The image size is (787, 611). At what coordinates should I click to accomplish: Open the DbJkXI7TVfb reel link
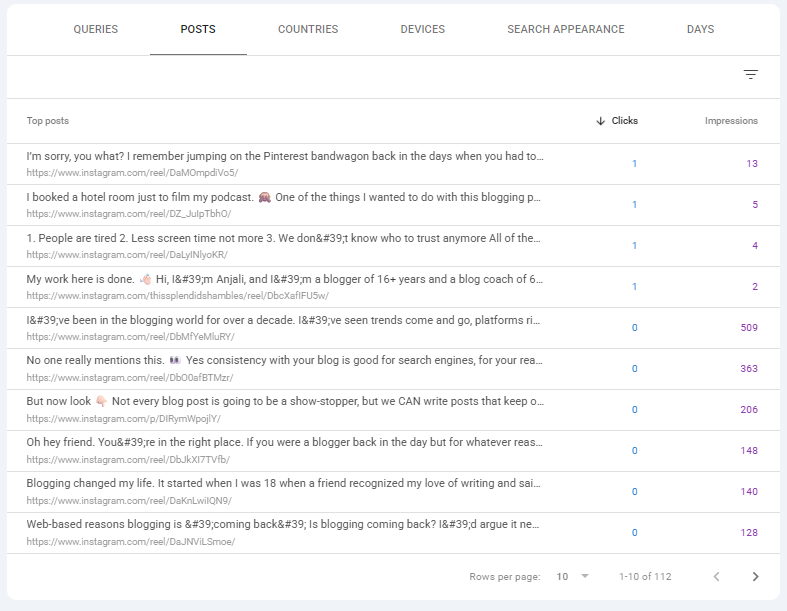pyautogui.click(x=128, y=460)
